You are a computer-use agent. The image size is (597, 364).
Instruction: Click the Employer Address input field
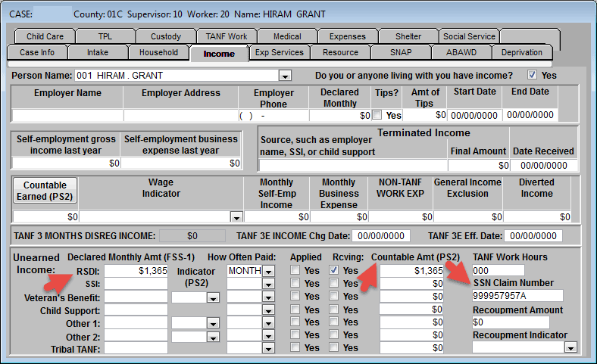[x=181, y=115]
